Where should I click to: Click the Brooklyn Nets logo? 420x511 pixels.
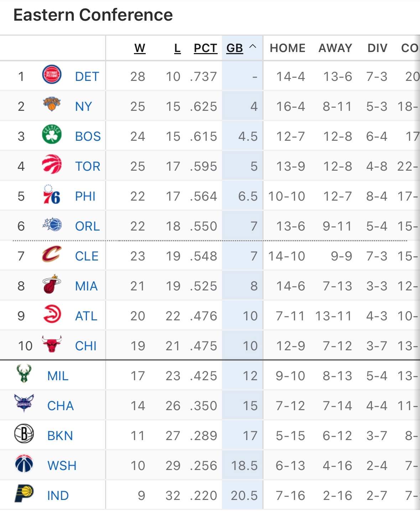tap(24, 434)
